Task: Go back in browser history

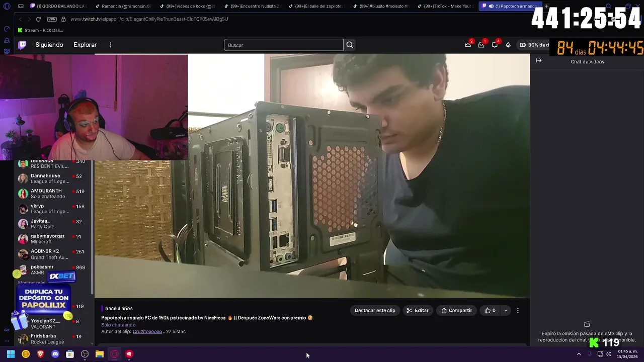Action: pyautogui.click(x=20, y=19)
